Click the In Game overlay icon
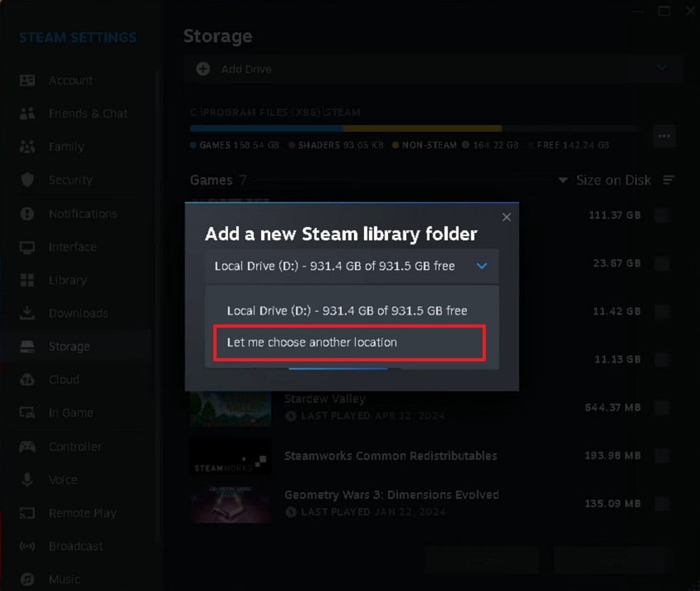700x591 pixels. [27, 413]
